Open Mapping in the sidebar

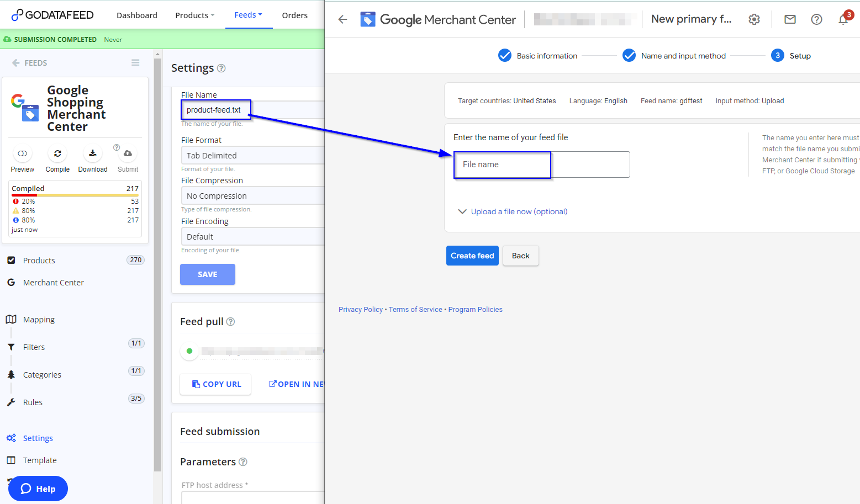coord(39,320)
